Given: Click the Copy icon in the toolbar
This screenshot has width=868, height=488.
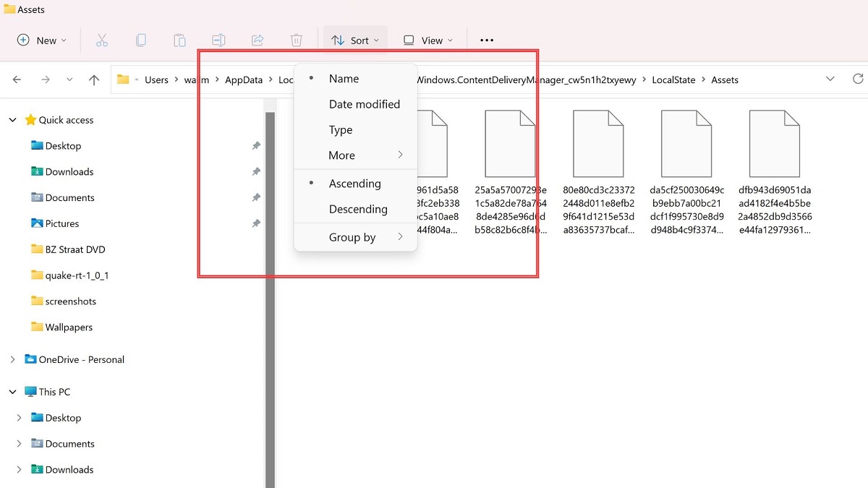Looking at the screenshot, I should click(x=141, y=40).
